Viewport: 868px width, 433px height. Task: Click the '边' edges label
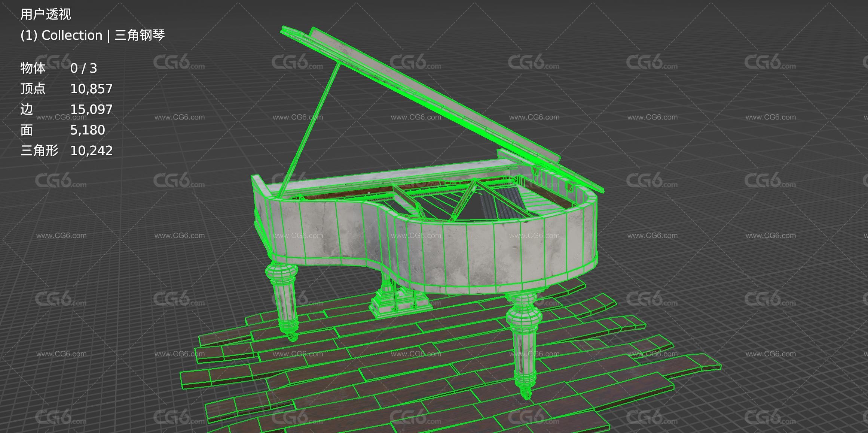27,109
